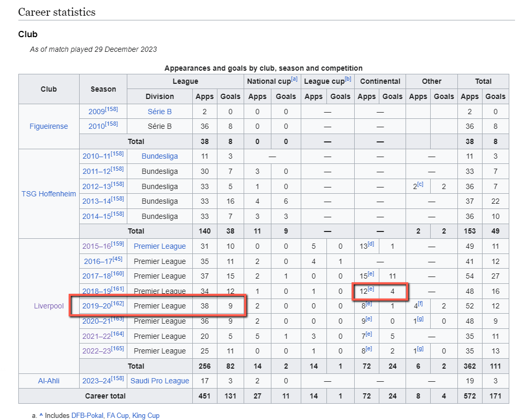This screenshot has width=525, height=420.
Task: Open the DFB-Pokal link in footnote
Action: [87, 415]
